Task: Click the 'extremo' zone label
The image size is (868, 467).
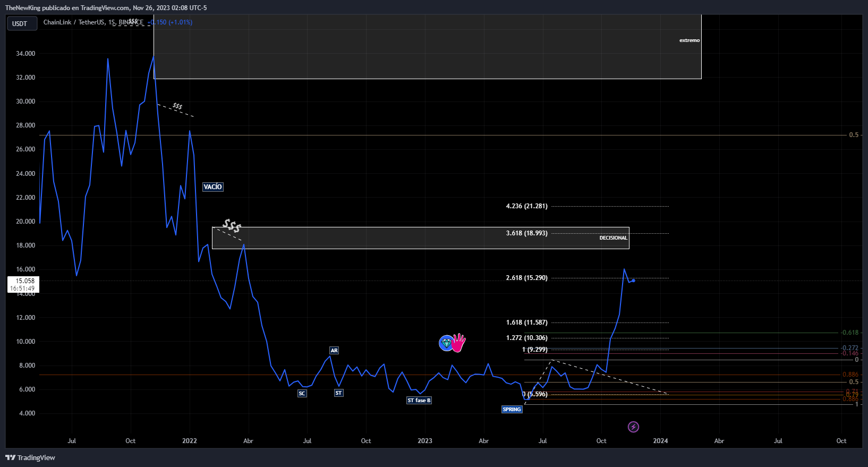Action: pos(690,40)
